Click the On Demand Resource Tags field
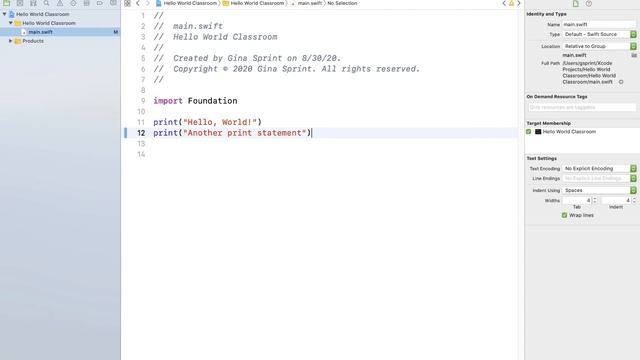The height and width of the screenshot is (360, 640). point(582,107)
